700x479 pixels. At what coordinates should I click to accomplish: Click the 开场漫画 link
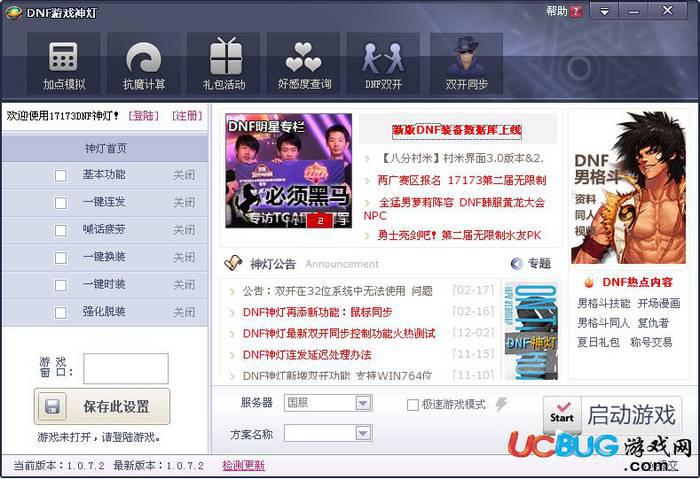tap(658, 304)
